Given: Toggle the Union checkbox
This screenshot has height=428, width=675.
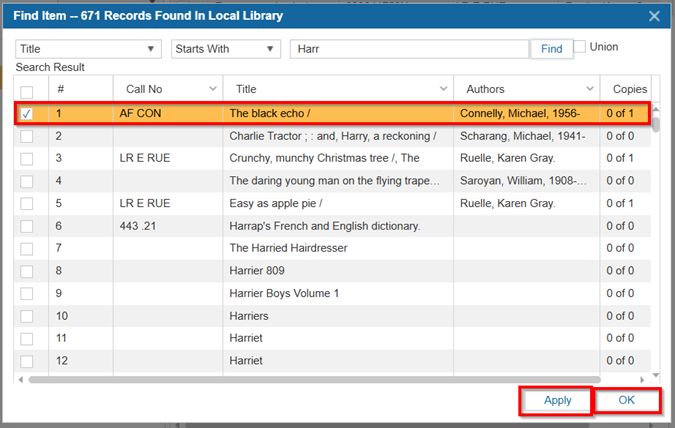Looking at the screenshot, I should pyautogui.click(x=580, y=47).
